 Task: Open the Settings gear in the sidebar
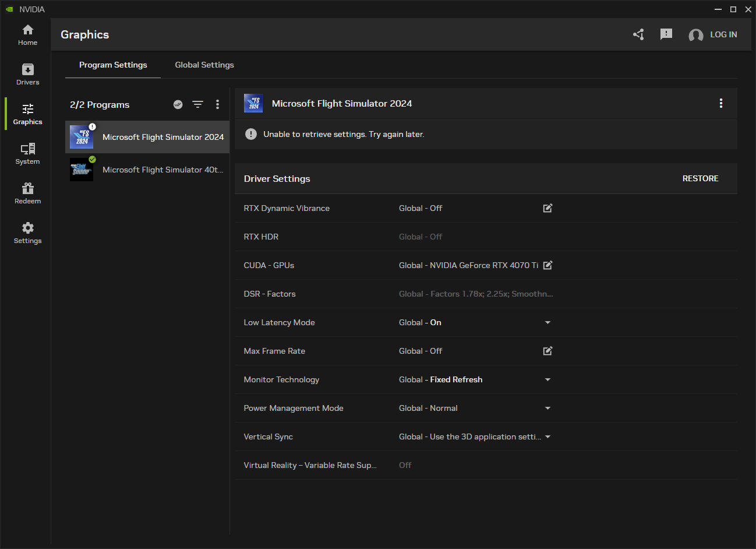[27, 232]
